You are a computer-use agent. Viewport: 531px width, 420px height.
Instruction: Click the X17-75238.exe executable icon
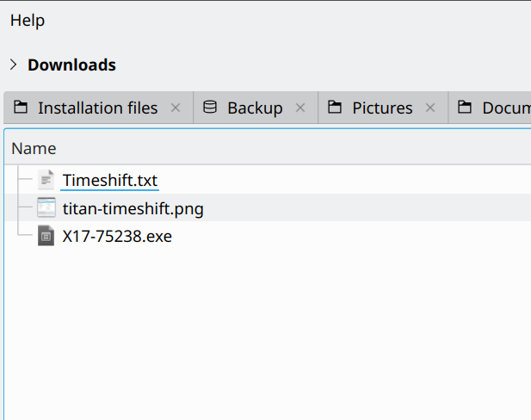point(46,236)
